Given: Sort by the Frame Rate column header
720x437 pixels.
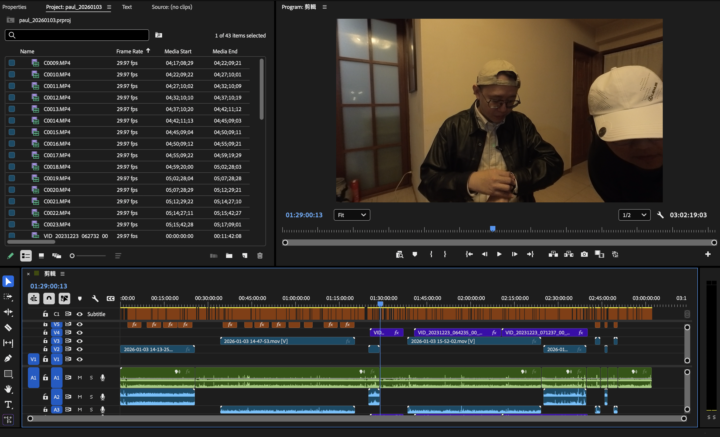Looking at the screenshot, I should (131, 51).
